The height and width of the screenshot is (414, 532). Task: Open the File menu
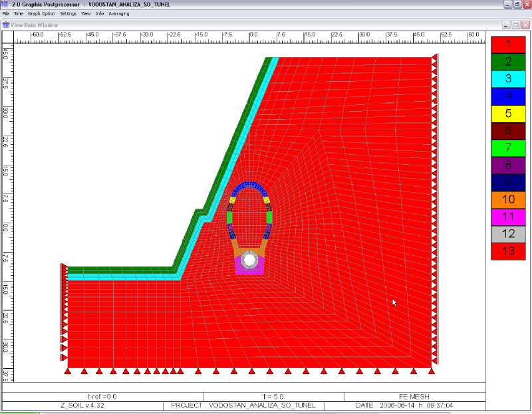[5, 13]
